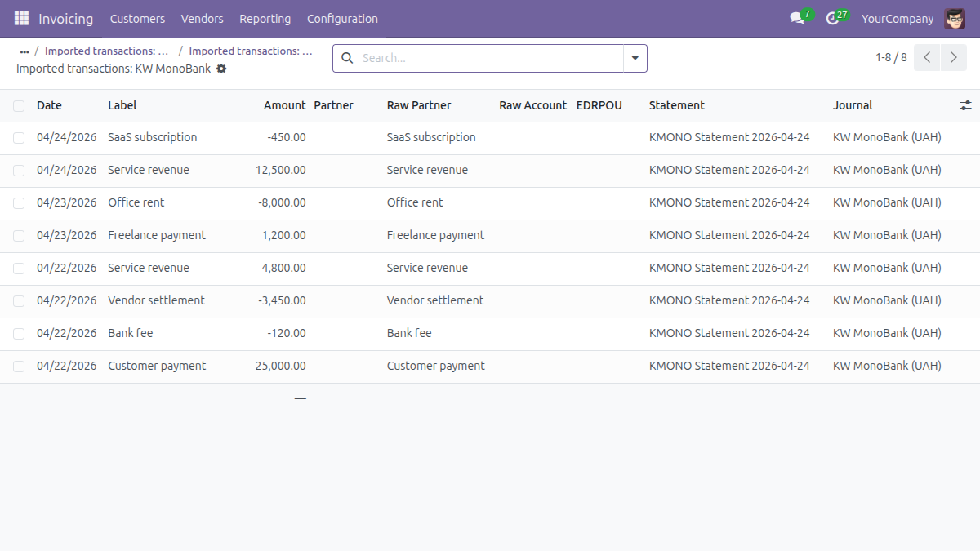Open the Vendor settlement label cell
The height and width of the screenshot is (551, 980).
[157, 300]
